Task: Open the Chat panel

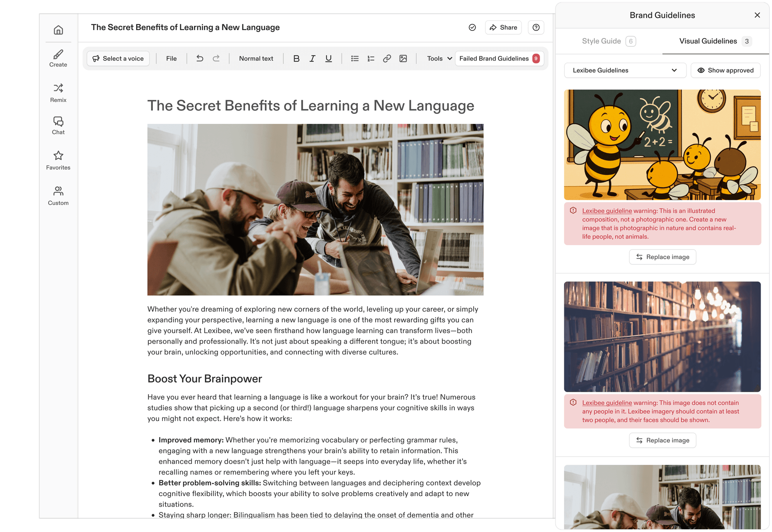Action: [x=58, y=125]
